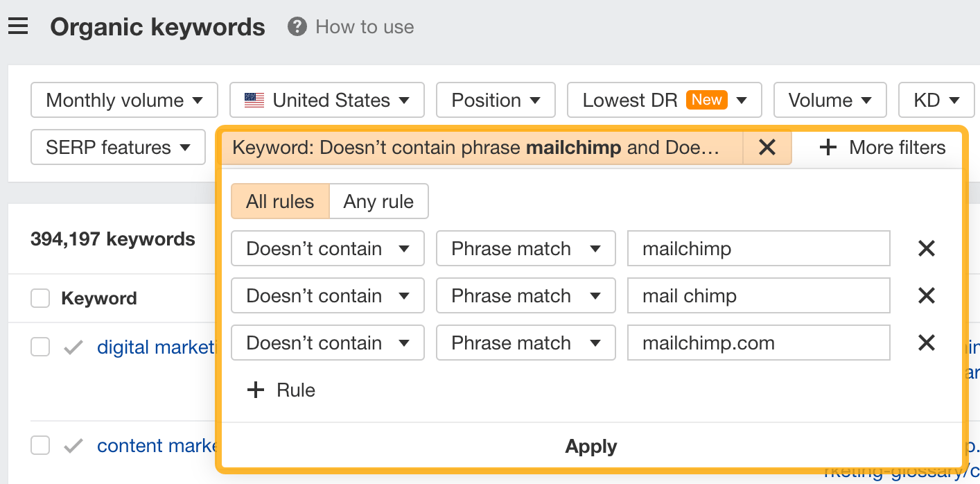Check the Keyword header checkbox
This screenshot has width=980, height=484.
point(40,297)
